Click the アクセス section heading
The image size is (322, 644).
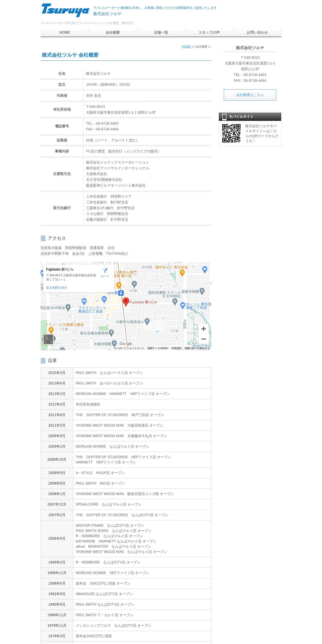(57, 238)
